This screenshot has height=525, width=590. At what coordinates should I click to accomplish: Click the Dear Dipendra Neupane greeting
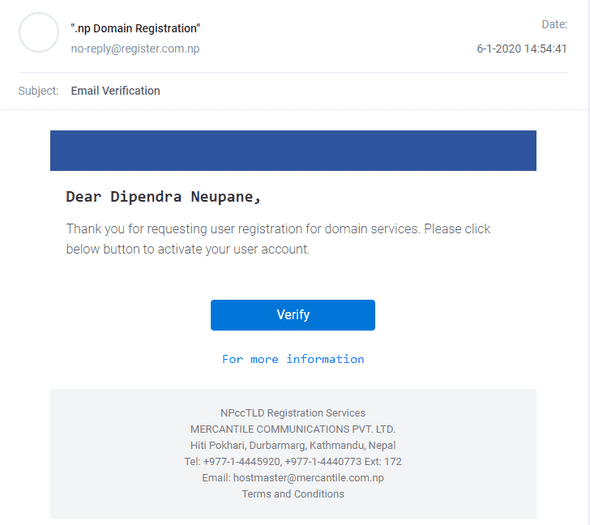[x=163, y=197]
